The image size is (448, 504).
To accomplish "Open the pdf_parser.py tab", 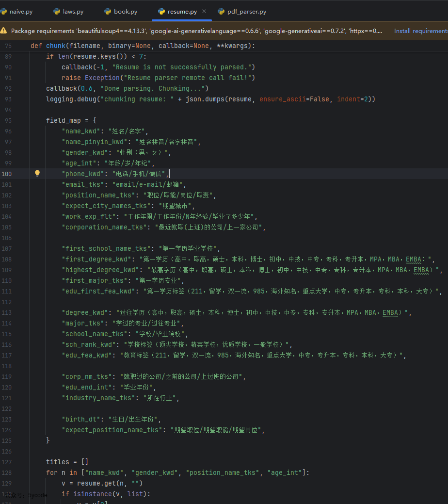I will click(x=242, y=12).
